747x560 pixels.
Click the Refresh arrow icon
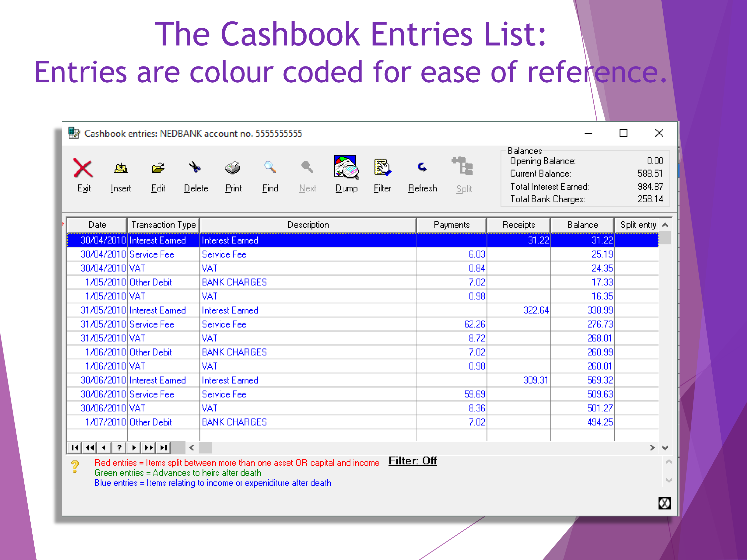pos(422,167)
